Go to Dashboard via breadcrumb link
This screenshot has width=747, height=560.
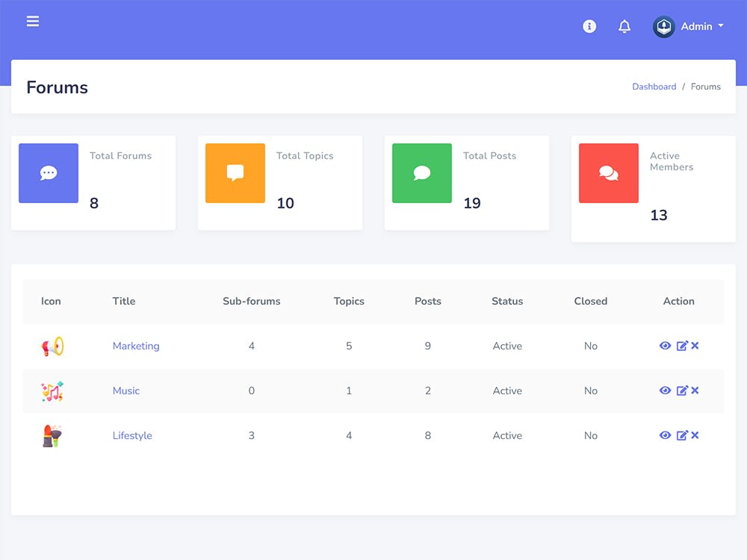click(x=654, y=87)
